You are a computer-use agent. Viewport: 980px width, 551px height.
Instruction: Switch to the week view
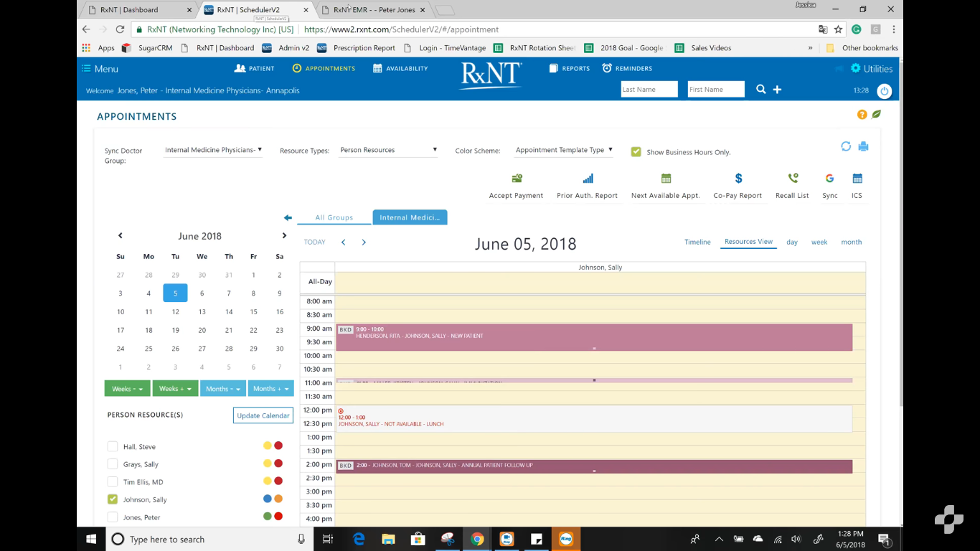coord(819,242)
